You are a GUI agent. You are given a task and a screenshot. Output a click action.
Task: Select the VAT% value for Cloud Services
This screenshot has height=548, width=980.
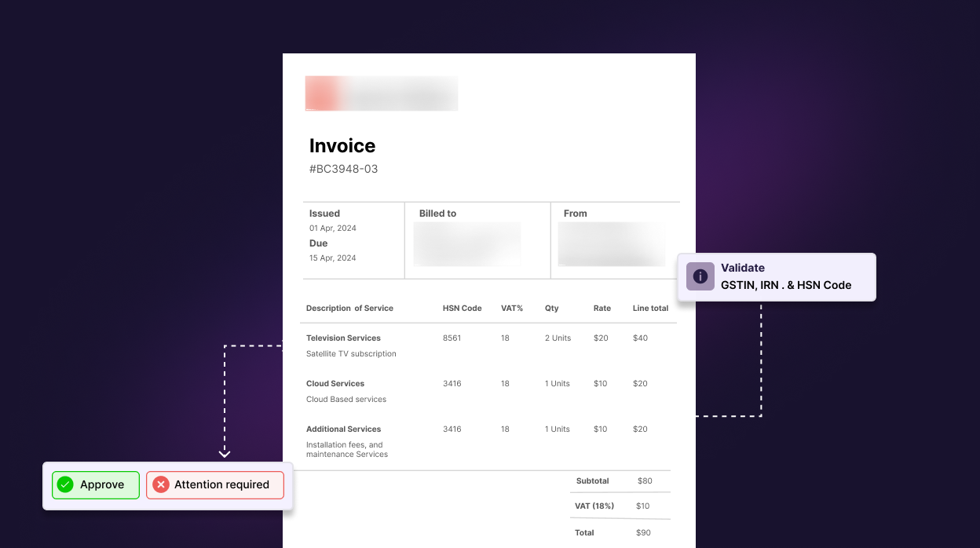[x=505, y=383]
